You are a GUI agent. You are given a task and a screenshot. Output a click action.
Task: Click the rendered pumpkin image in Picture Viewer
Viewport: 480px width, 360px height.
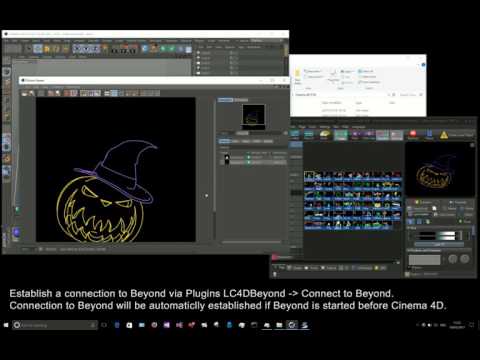click(x=116, y=169)
